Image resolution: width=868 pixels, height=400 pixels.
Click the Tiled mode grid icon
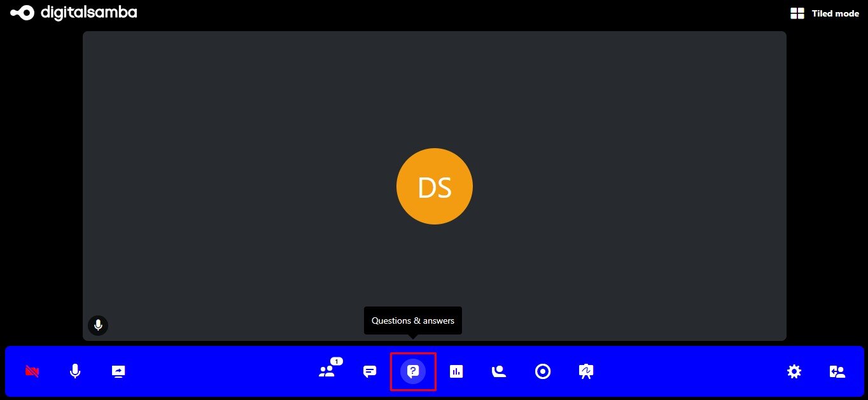point(797,13)
